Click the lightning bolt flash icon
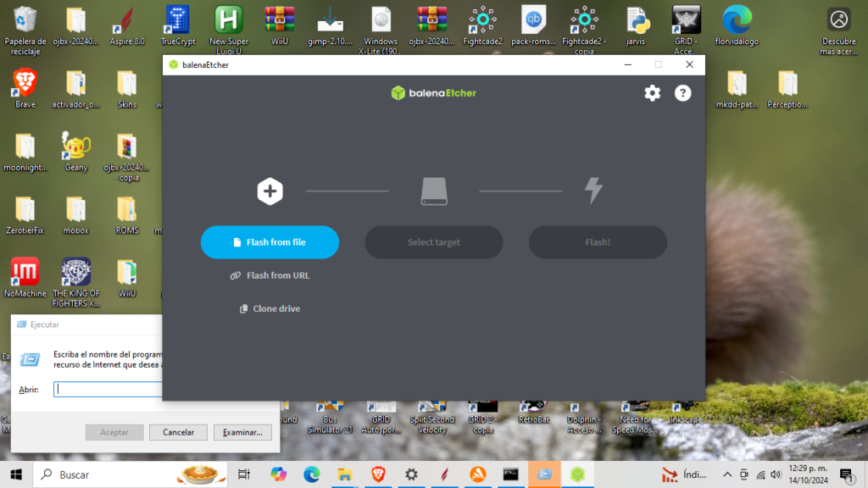Image resolution: width=868 pixels, height=488 pixels. (x=593, y=191)
